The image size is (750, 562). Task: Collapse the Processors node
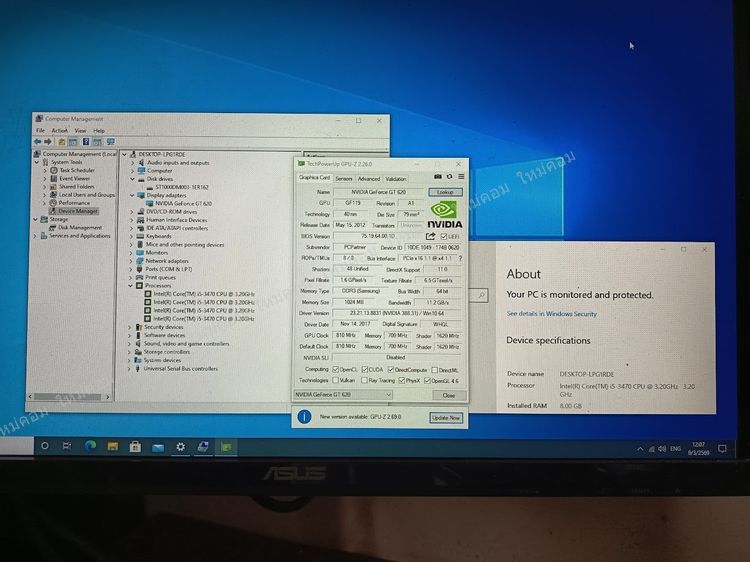click(x=131, y=286)
